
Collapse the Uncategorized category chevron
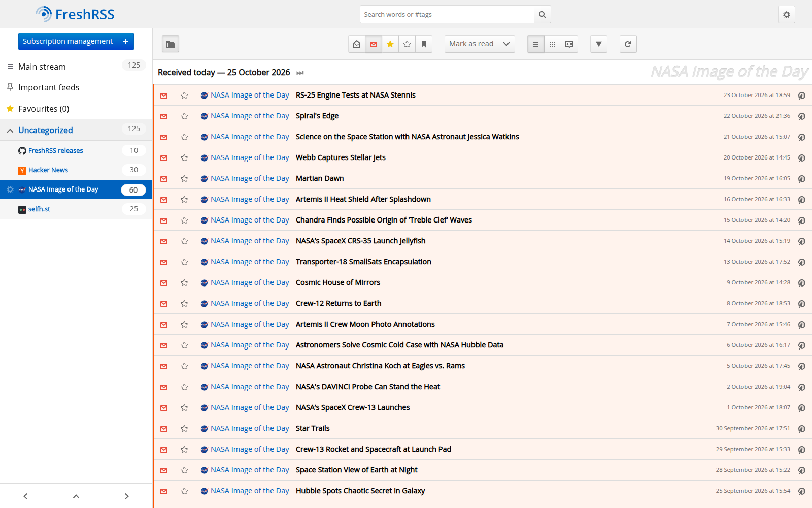[x=10, y=131]
